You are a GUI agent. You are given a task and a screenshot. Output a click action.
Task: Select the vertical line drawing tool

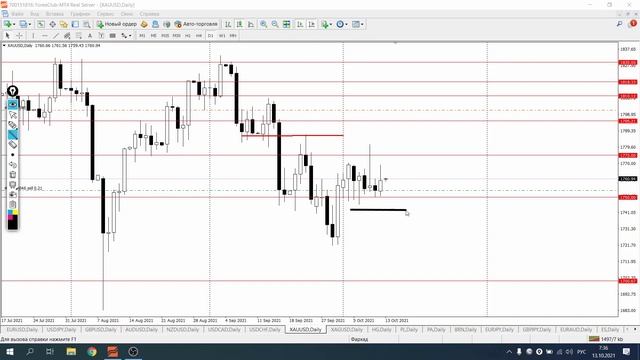[33, 36]
